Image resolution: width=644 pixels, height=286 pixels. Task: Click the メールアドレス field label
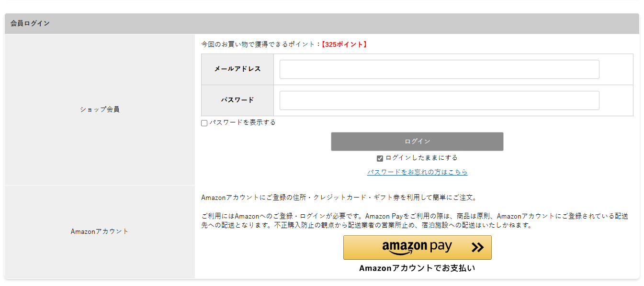pos(237,69)
